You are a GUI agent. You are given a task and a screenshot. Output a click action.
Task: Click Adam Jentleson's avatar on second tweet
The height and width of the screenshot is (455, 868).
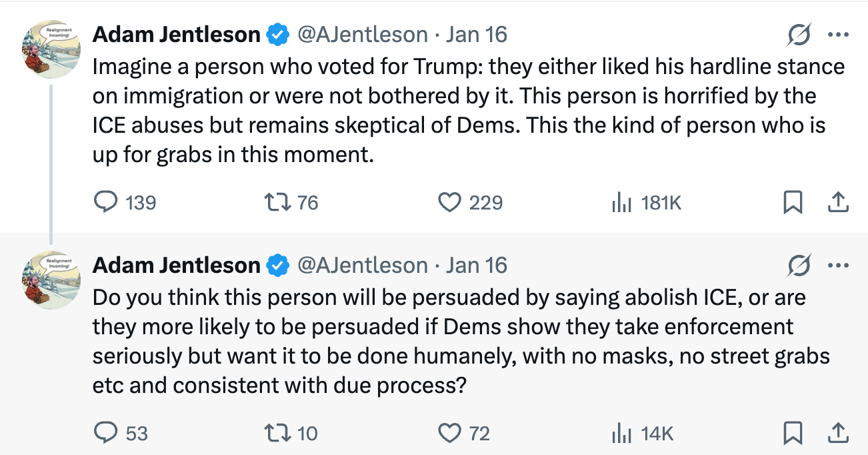[x=51, y=280]
